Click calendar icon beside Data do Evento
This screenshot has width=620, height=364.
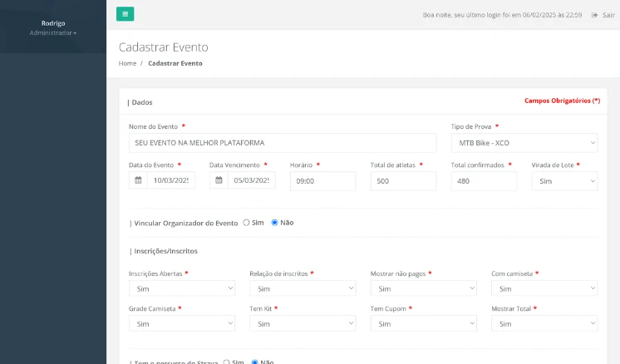coord(138,180)
